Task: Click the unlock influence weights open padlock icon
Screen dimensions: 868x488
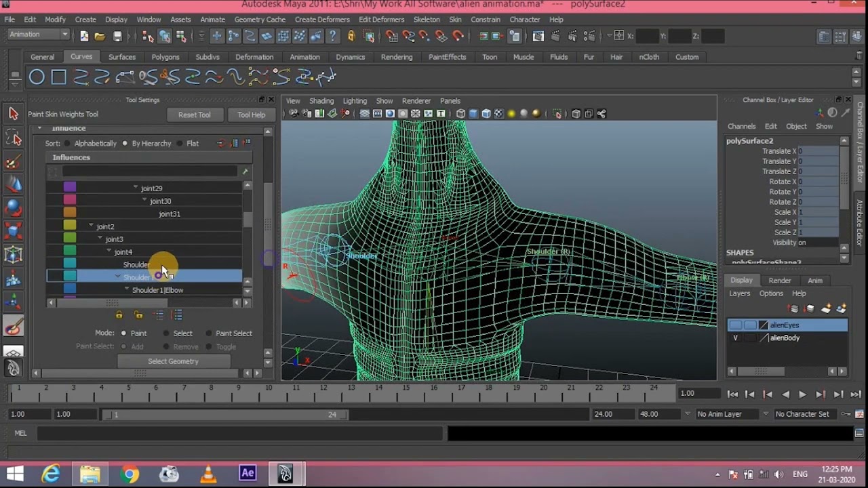Action: click(139, 315)
